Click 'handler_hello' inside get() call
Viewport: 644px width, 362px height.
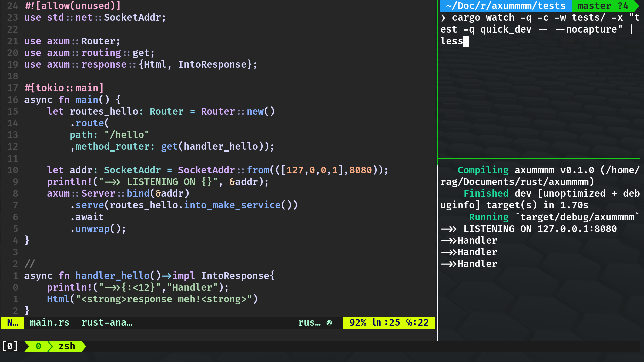[x=221, y=147]
